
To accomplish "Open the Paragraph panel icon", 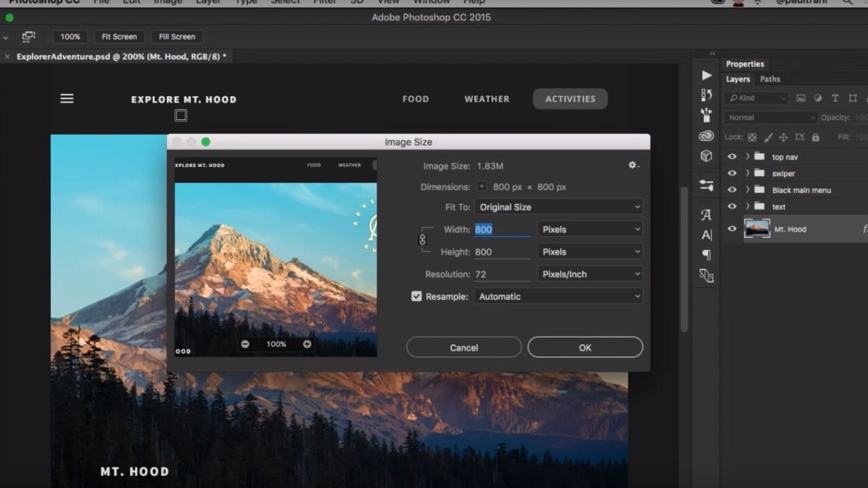I will (707, 256).
